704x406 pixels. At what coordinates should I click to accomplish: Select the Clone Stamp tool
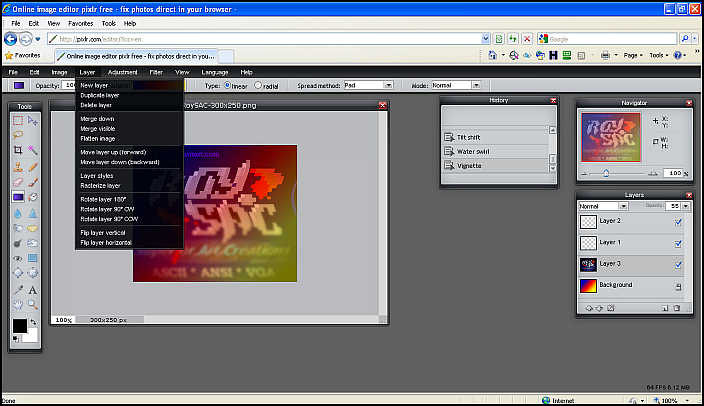point(18,167)
